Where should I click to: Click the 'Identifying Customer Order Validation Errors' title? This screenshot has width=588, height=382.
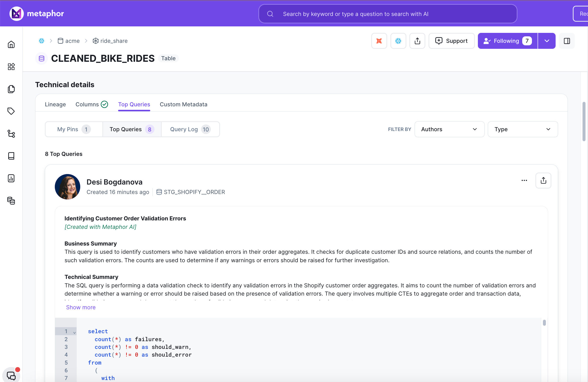tap(125, 218)
